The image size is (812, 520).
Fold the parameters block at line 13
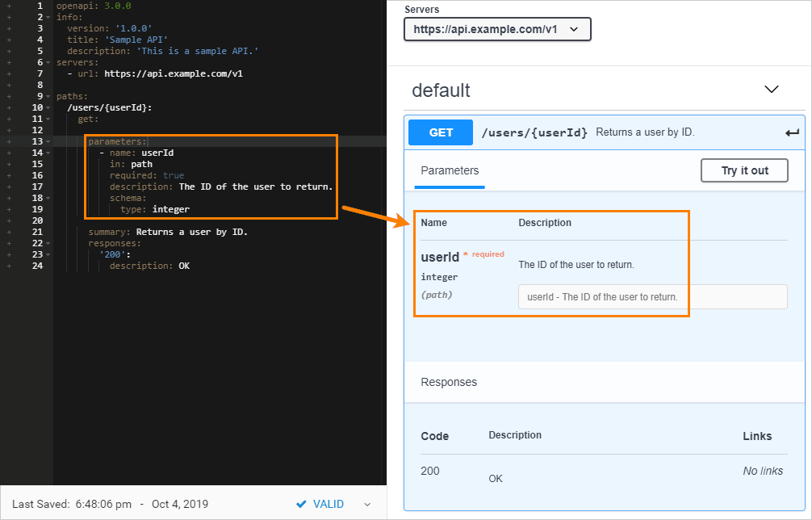48,141
